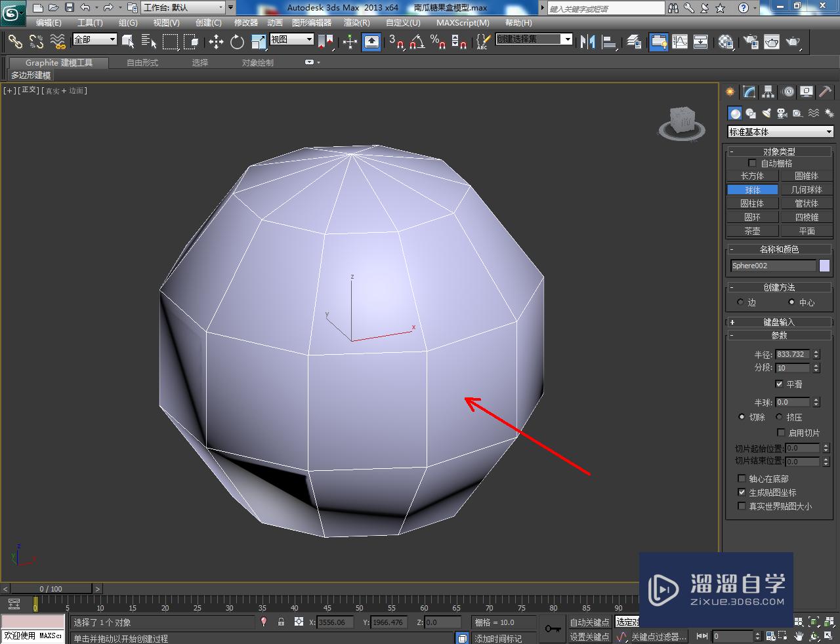Enable 启用切片 checkbox

coord(781,433)
